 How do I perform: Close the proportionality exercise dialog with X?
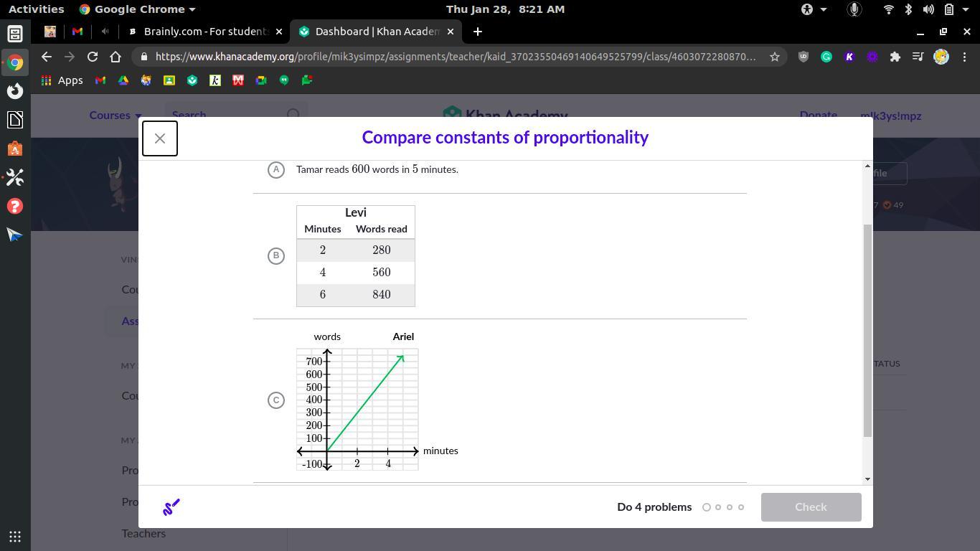click(x=160, y=138)
